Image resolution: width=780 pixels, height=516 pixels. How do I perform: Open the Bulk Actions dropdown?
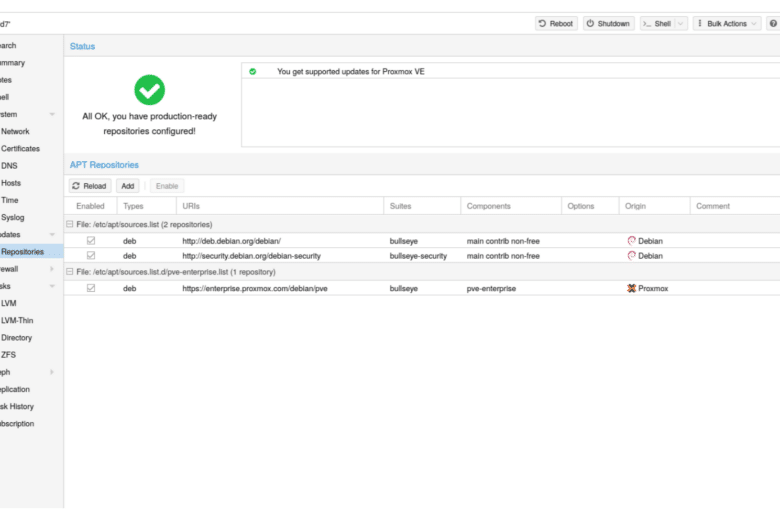tap(727, 23)
